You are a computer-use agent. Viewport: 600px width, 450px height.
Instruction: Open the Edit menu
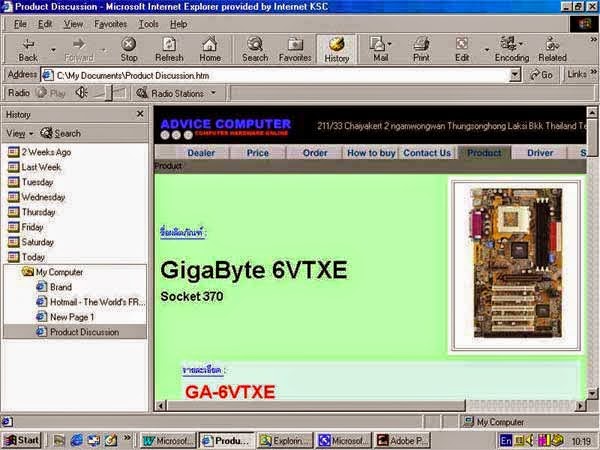click(x=45, y=24)
